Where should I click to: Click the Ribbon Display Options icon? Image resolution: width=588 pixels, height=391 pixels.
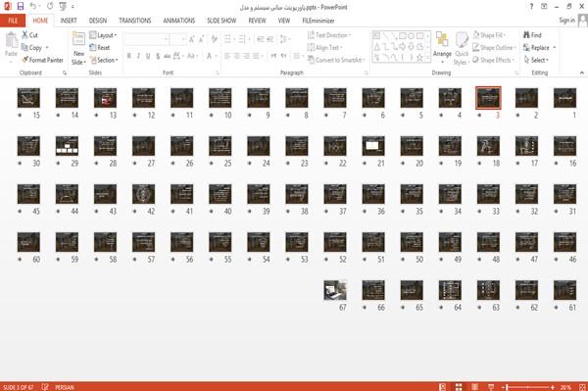(x=544, y=7)
